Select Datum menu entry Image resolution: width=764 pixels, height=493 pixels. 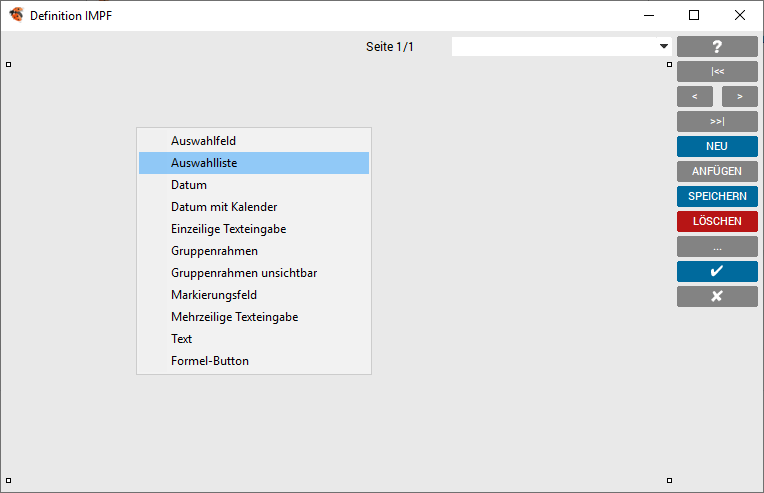(x=254, y=185)
